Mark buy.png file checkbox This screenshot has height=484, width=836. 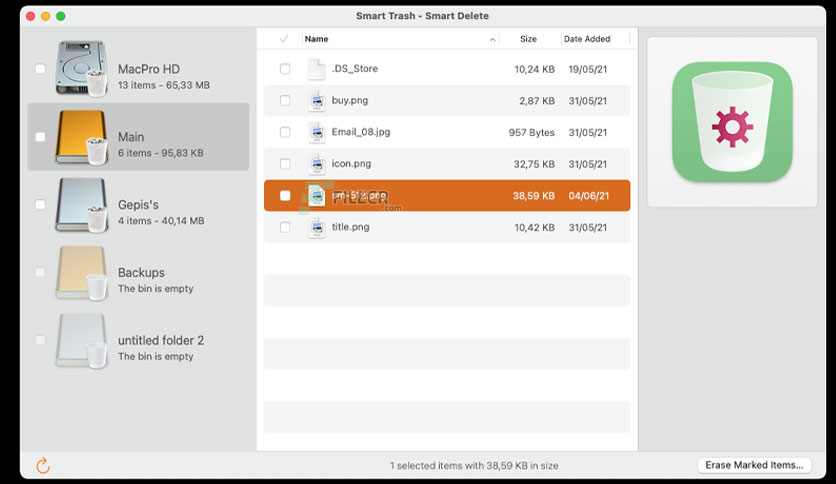click(x=285, y=101)
